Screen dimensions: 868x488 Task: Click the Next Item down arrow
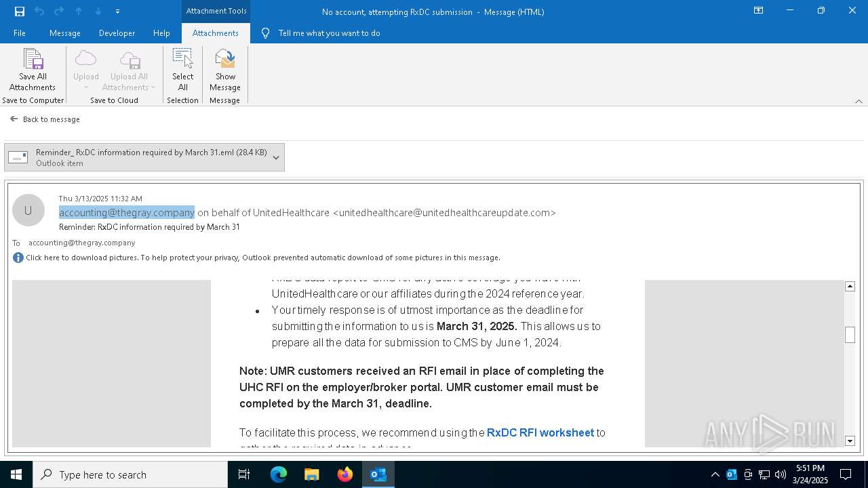98,12
